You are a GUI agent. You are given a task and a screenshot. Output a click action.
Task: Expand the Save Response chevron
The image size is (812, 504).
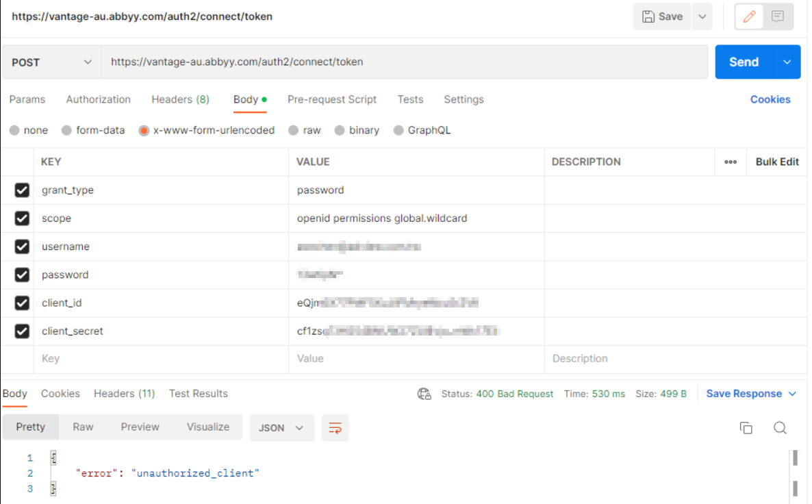(x=792, y=394)
